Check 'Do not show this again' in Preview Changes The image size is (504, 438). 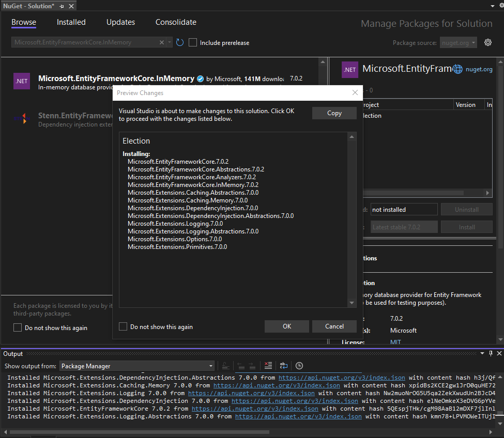pos(123,326)
